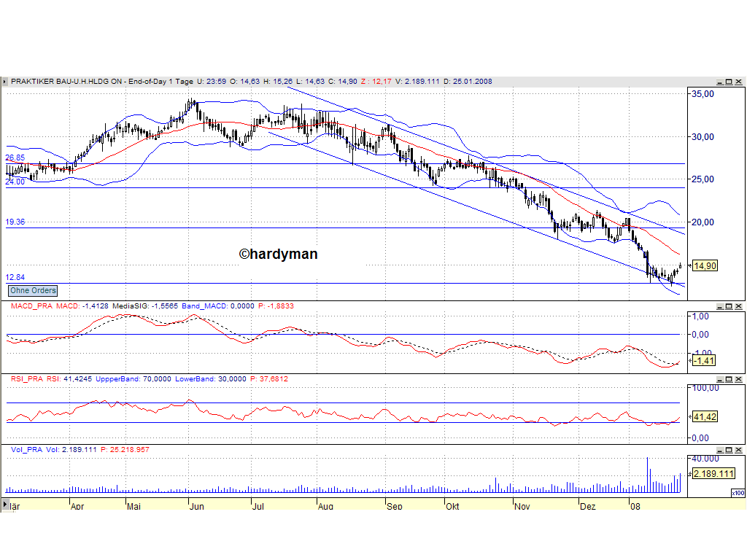Minimize the Vol_PRA volume panel
The height and width of the screenshot is (560, 747).
coord(720,450)
